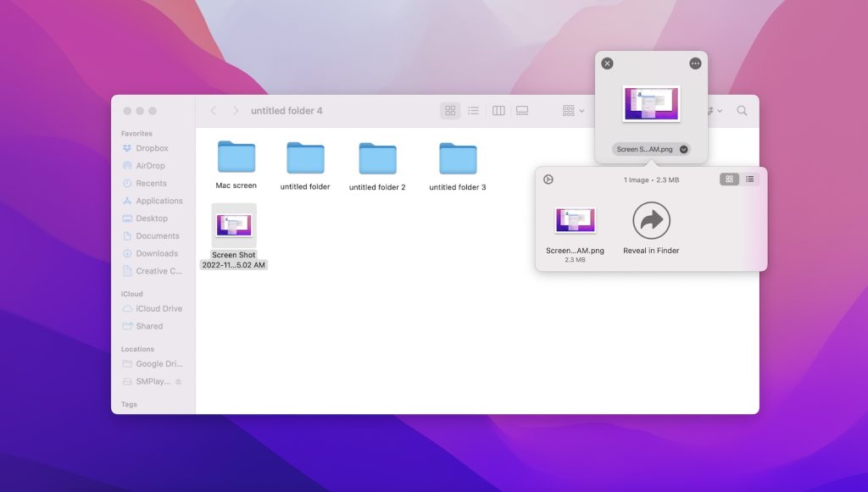Select grid layout in the screenshot preview panel
This screenshot has width=868, height=492.
pyautogui.click(x=730, y=180)
